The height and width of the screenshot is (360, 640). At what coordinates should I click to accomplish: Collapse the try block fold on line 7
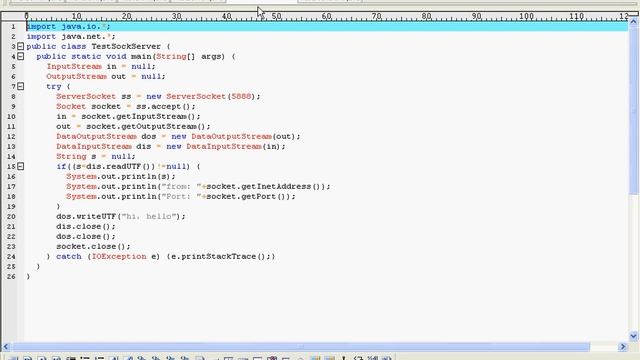(x=20, y=87)
